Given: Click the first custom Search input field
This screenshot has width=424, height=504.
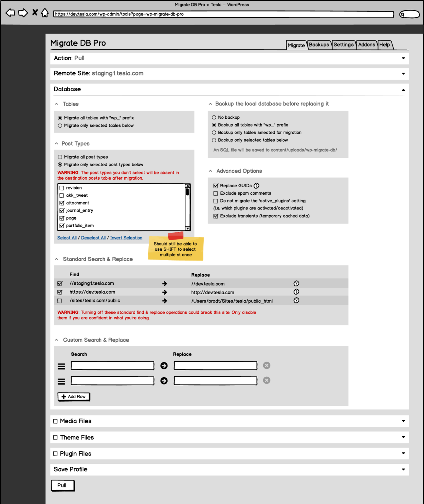Looking at the screenshot, I should pos(112,366).
